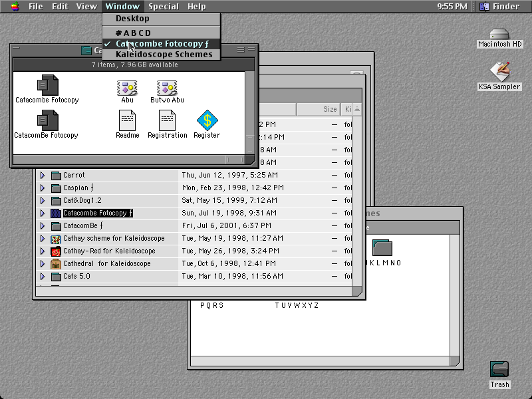Click the Register dollar-sign icon
Screen dimensions: 532x399
(x=207, y=120)
